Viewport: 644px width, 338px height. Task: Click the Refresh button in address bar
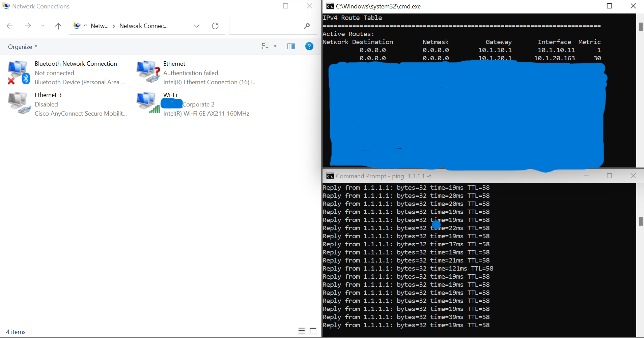(x=215, y=26)
